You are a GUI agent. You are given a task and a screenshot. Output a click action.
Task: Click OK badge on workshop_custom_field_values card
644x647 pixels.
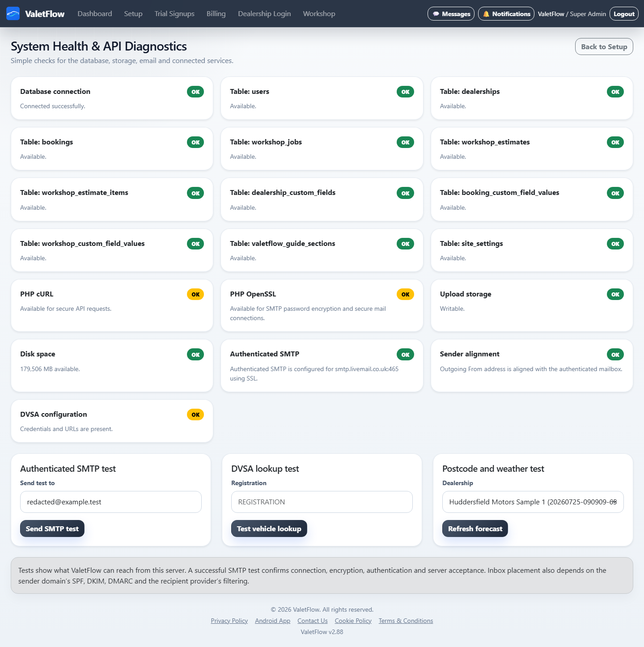click(195, 244)
